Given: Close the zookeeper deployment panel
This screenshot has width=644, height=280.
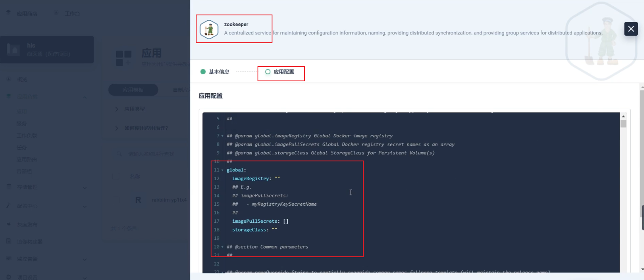Looking at the screenshot, I should tap(631, 29).
